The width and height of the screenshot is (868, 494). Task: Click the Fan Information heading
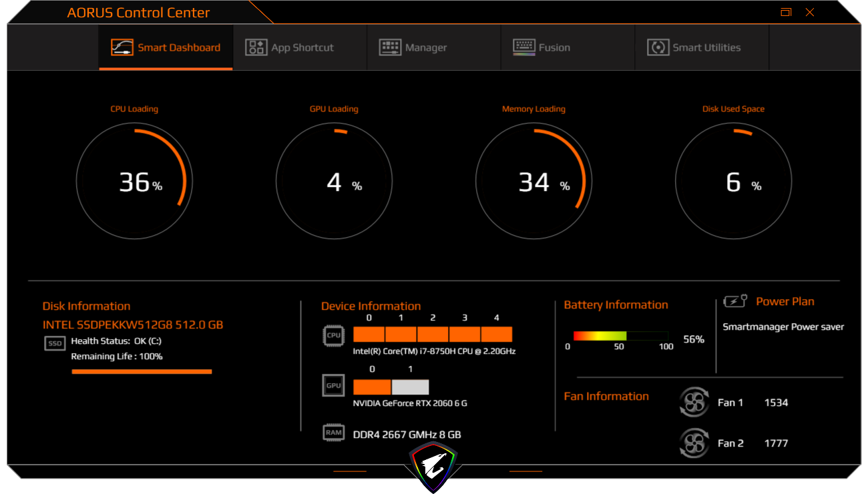pyautogui.click(x=606, y=397)
